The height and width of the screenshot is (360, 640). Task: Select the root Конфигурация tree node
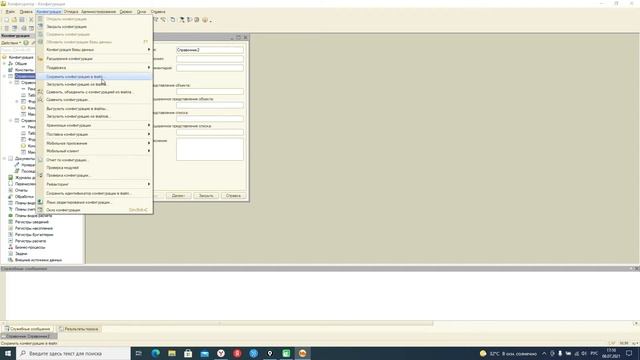[x=21, y=57]
